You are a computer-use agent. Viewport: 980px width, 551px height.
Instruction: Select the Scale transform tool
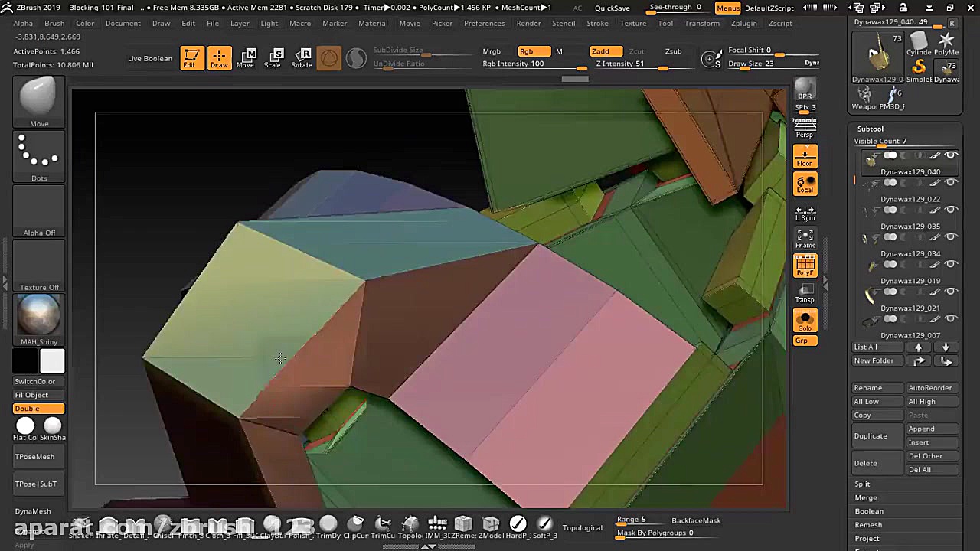point(273,58)
